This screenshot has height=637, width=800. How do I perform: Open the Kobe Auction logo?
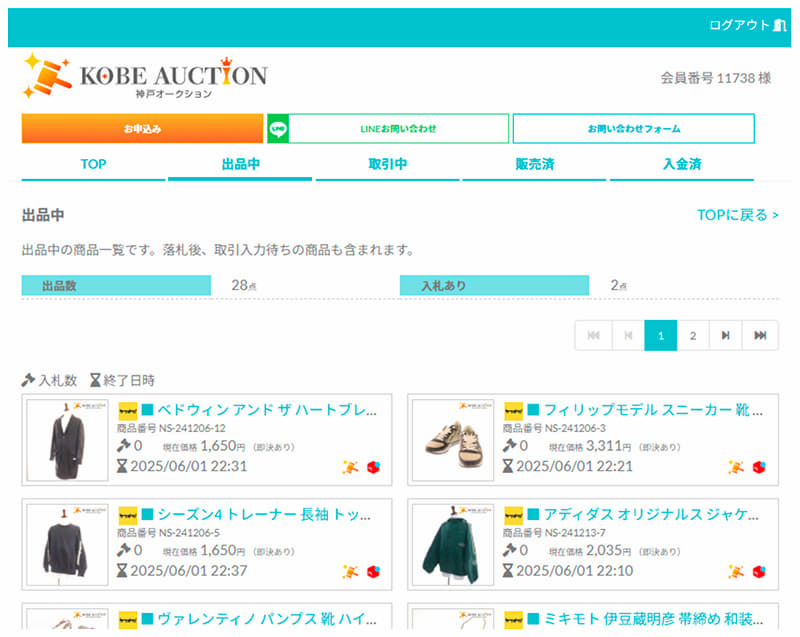(145, 77)
